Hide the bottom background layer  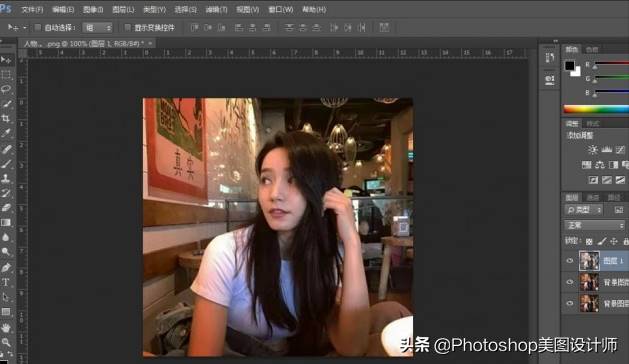570,303
